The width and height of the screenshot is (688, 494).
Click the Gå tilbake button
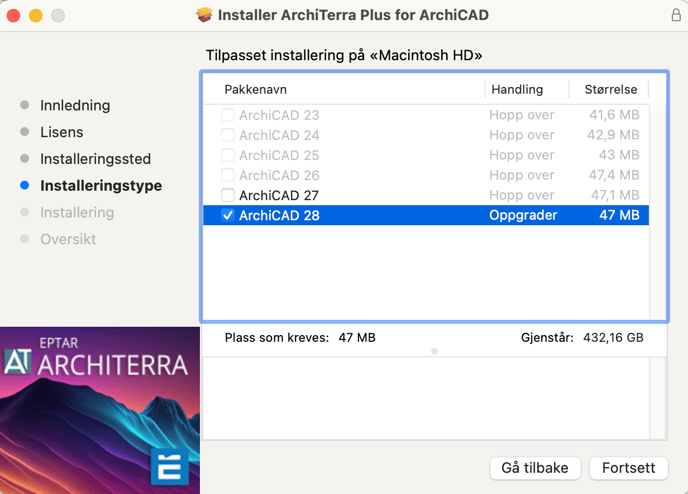click(x=535, y=468)
